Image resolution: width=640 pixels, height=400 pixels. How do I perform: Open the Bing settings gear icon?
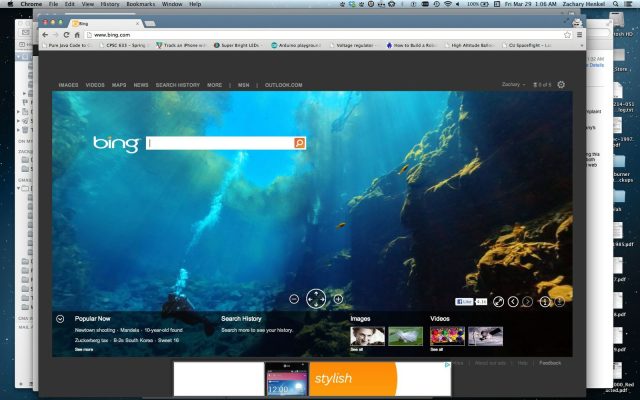[x=561, y=84]
